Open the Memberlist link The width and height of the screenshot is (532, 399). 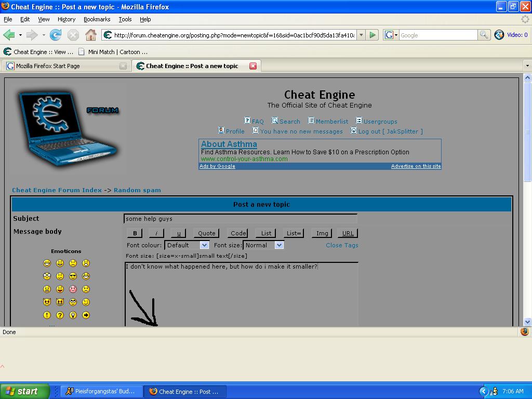pos(332,121)
